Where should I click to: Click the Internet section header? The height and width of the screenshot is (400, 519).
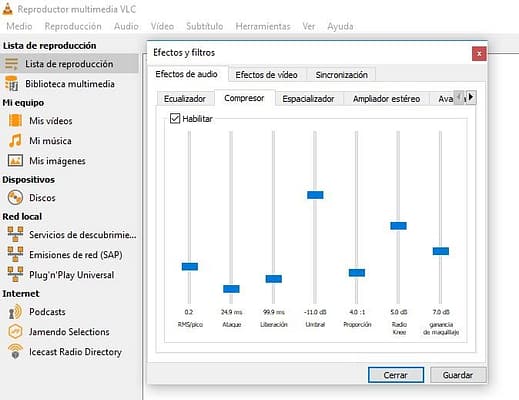[21, 293]
